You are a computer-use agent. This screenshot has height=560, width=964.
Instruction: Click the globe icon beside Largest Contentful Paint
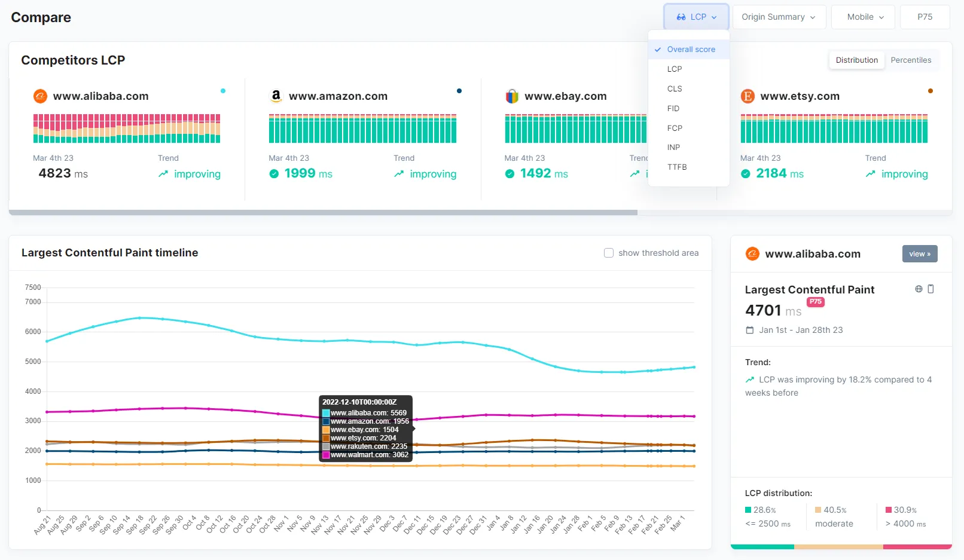click(x=919, y=289)
